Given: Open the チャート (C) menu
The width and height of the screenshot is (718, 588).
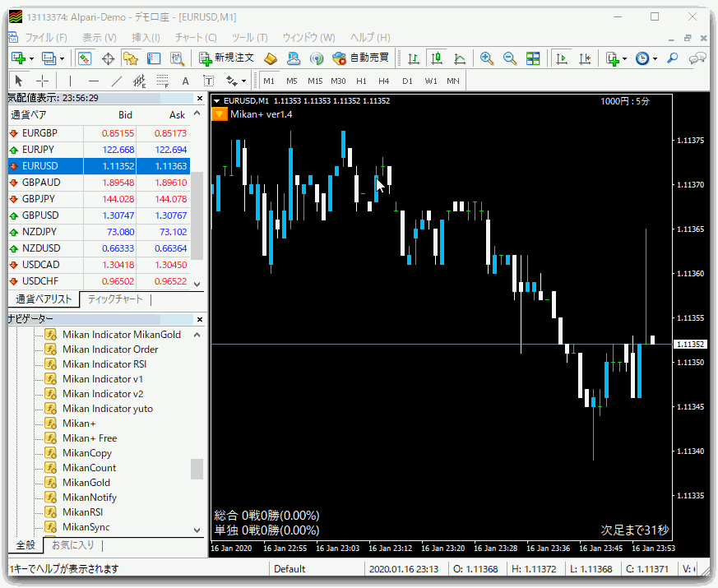Looking at the screenshot, I should tap(196, 38).
